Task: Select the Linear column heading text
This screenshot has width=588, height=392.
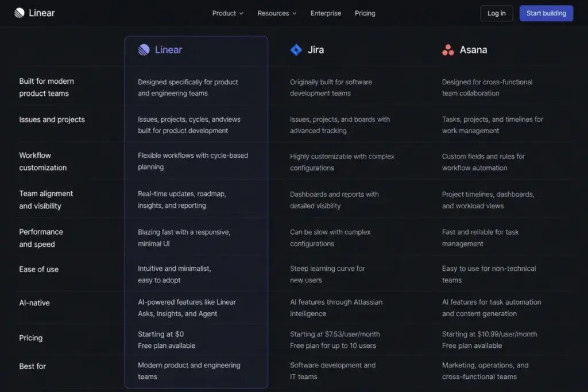Action: pos(168,50)
